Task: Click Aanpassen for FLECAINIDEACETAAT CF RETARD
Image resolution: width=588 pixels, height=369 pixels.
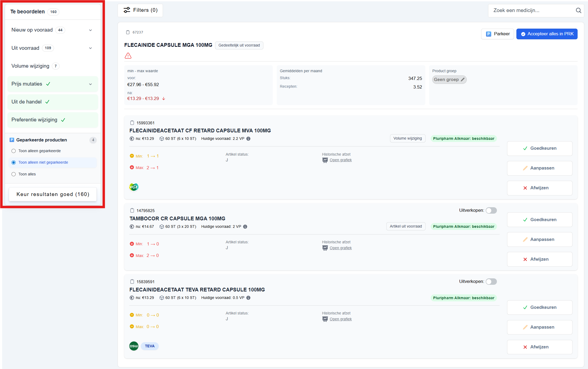Action: click(540, 168)
